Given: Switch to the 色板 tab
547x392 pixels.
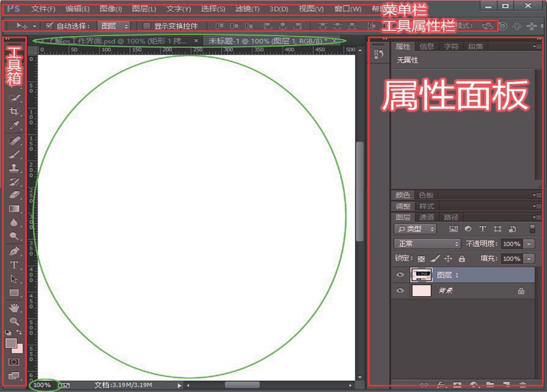Looking at the screenshot, I should pyautogui.click(x=426, y=195).
